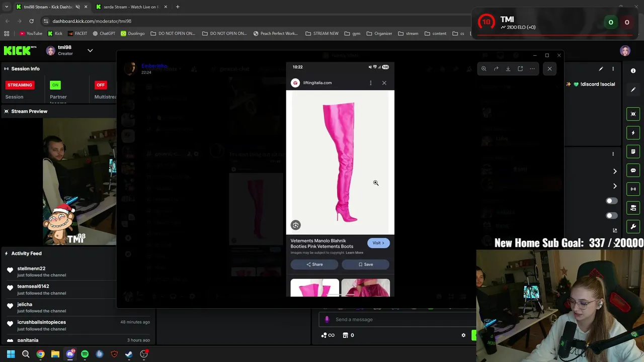Open the profile avatar in the top right of the dashboard

(625, 51)
